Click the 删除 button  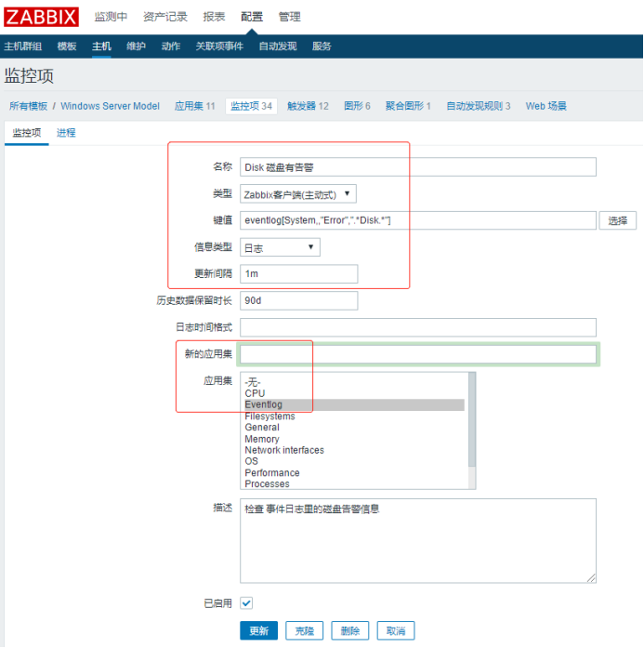coord(350,630)
